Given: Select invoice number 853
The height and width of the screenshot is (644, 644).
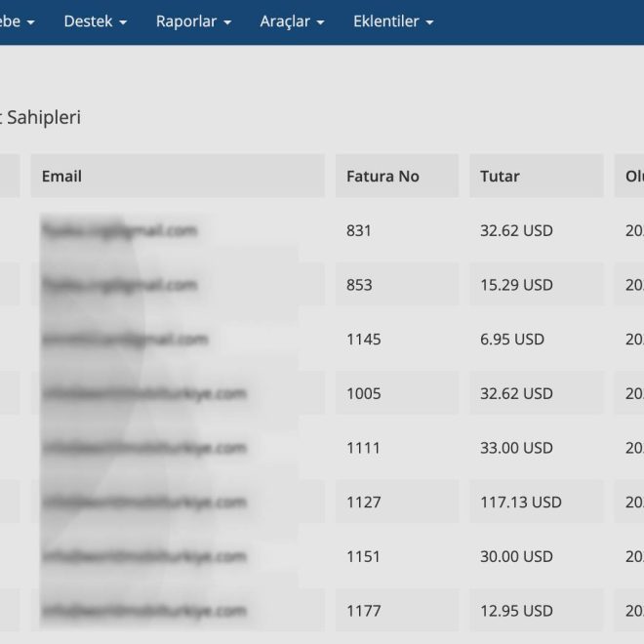Looking at the screenshot, I should [359, 285].
